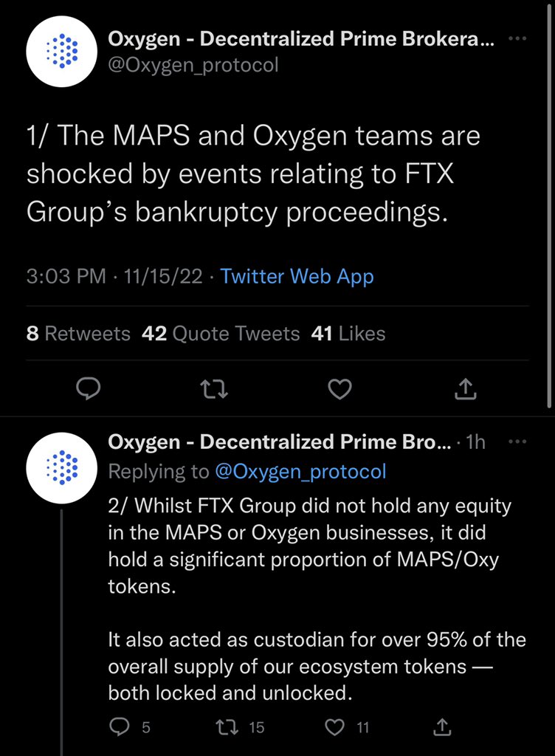Open replies on the 2/ thread tweet
This screenshot has height=756, width=555.
[x=119, y=727]
